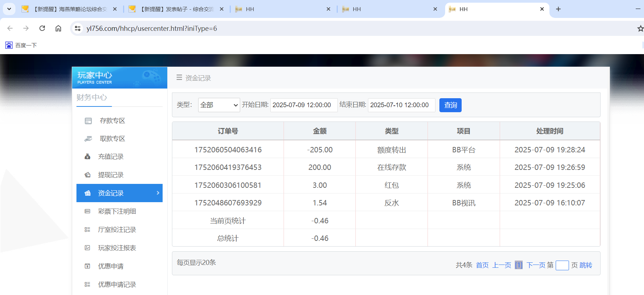Click the 充值记录 money bag icon
Screen dimensions: 644x295
(87, 157)
